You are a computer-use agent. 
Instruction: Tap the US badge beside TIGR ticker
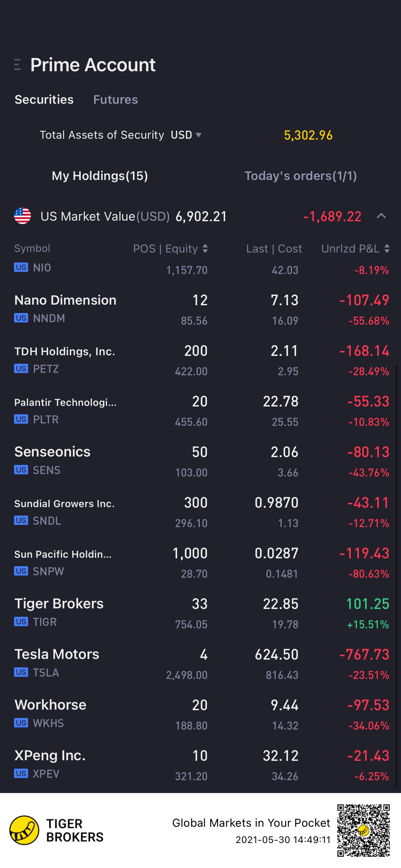coord(21,621)
